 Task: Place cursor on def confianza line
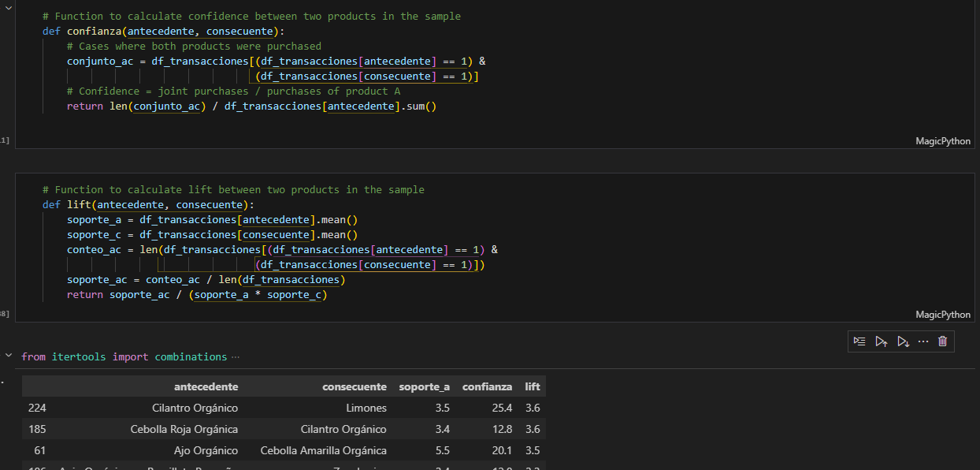point(163,32)
